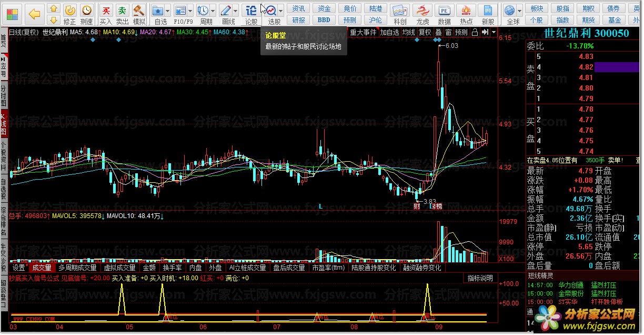
Task: Toggle the 窗 window option
Action: pos(448,32)
